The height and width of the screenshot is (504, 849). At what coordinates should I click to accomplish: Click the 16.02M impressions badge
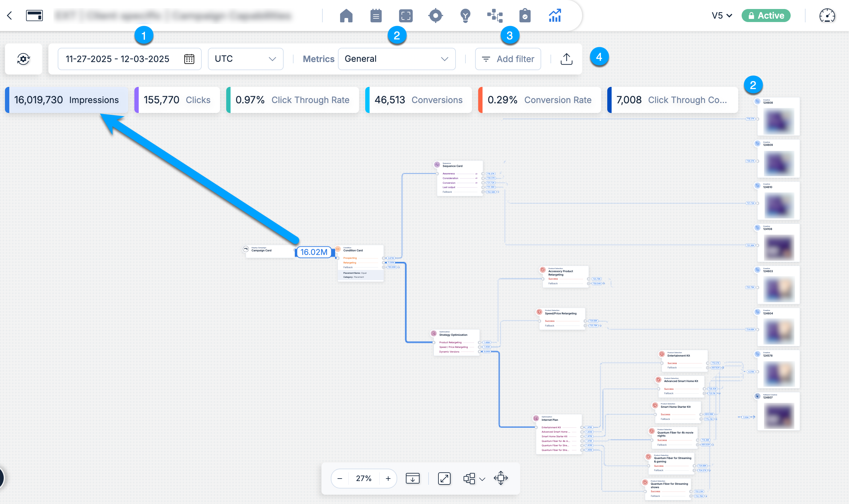[x=314, y=252]
